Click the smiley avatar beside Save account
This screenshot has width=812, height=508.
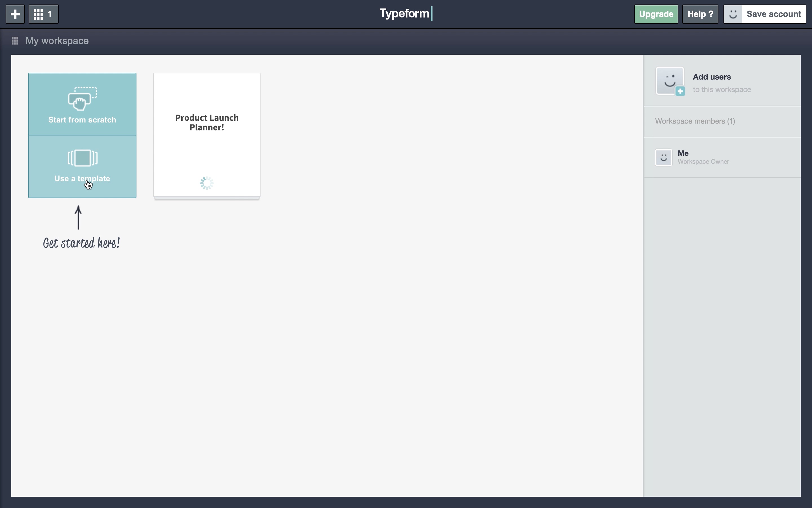click(x=733, y=14)
